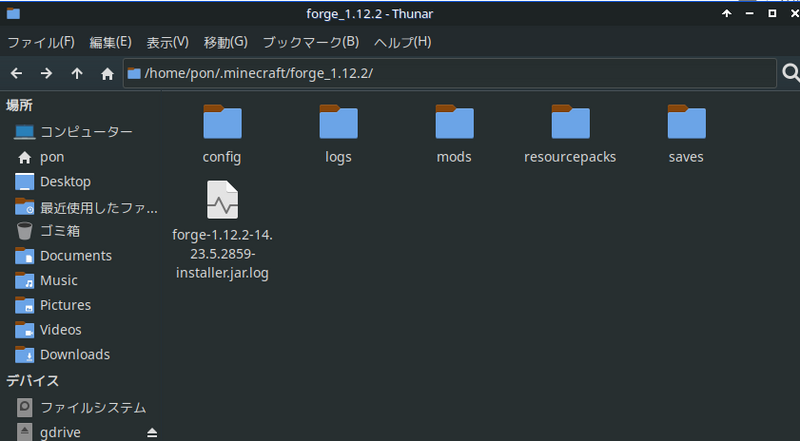Open 'Documents' label in sidebar

(x=76, y=256)
